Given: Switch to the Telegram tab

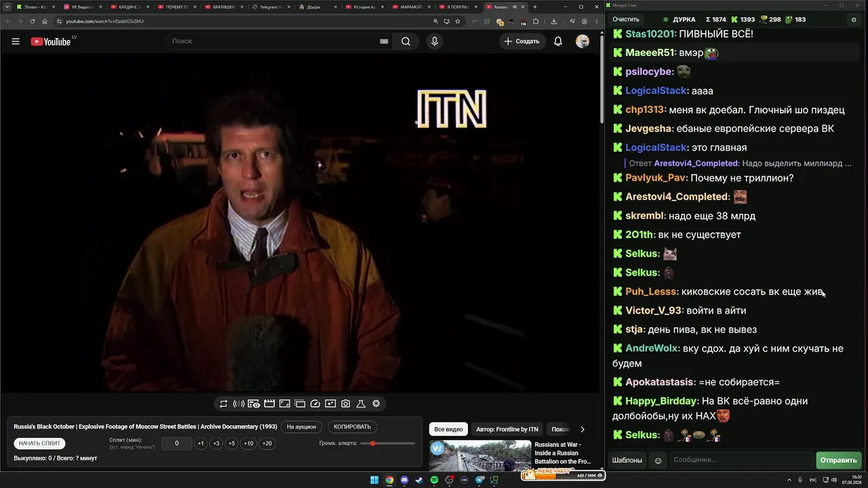Looking at the screenshot, I should coord(270,7).
